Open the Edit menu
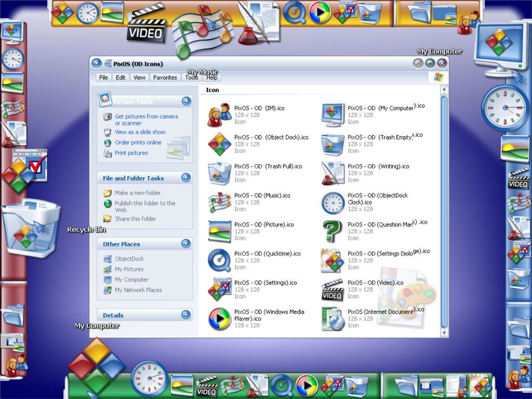The width and height of the screenshot is (532, 399). tap(121, 77)
